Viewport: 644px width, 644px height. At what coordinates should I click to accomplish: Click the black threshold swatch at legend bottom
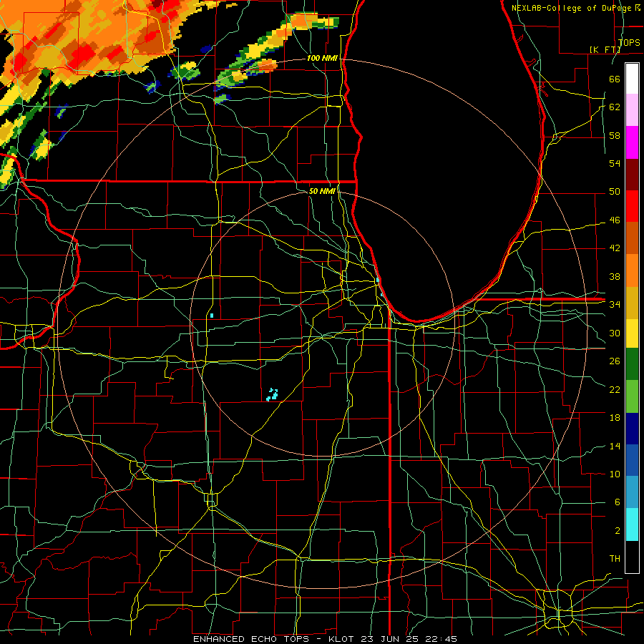(x=632, y=557)
